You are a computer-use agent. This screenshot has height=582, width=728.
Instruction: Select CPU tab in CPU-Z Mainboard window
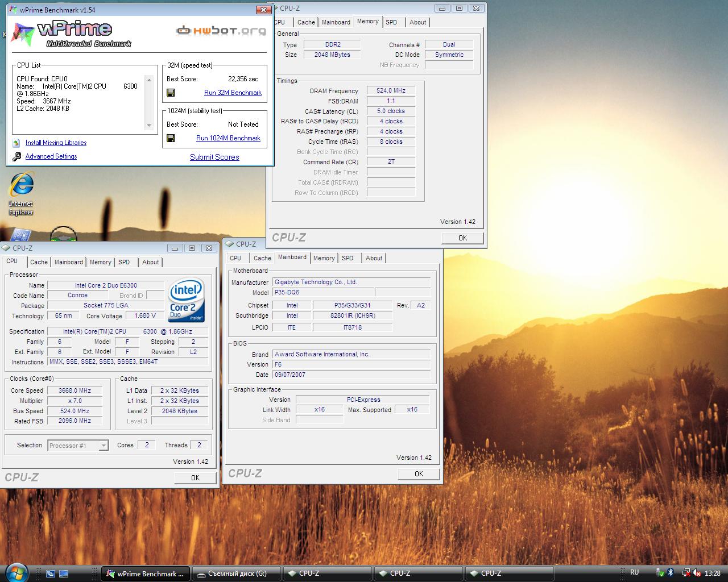tap(235, 258)
